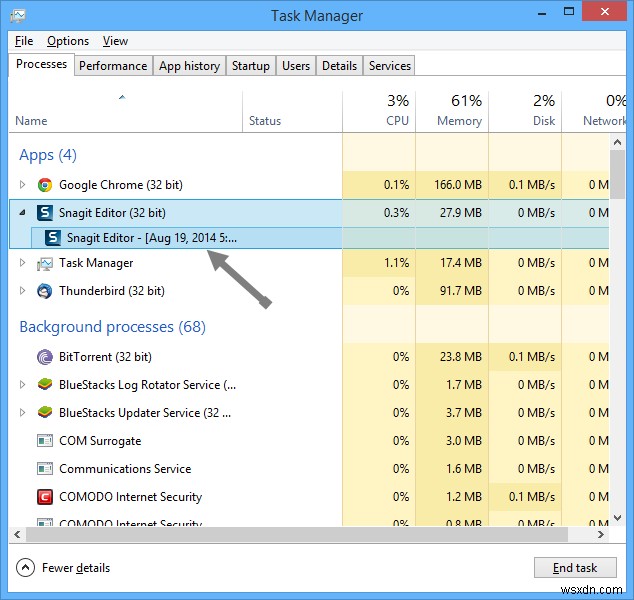Select the Processes tab
The width and height of the screenshot is (634, 600).
coord(41,64)
